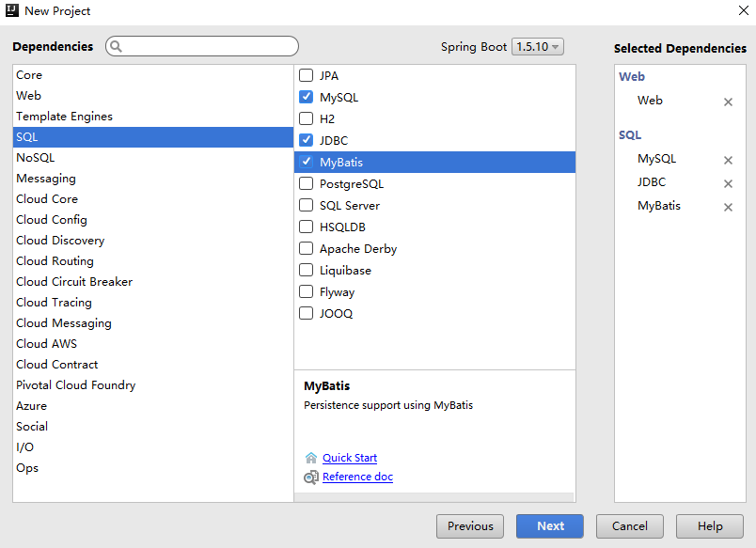
Task: Select the Cloud Discovery category
Action: pos(60,241)
